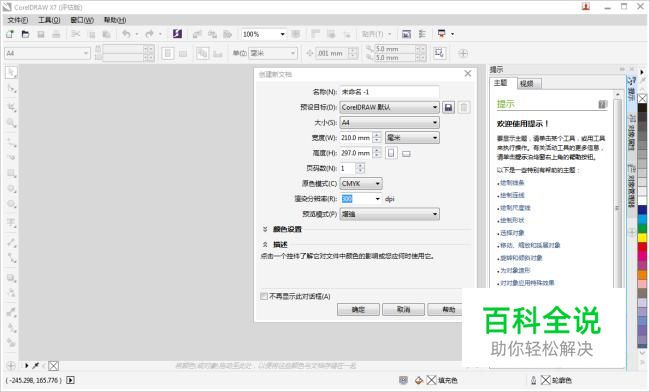Viewport: 650px width, 392px height.
Task: Select the Shape tool in the toolbox
Action: 11,89
